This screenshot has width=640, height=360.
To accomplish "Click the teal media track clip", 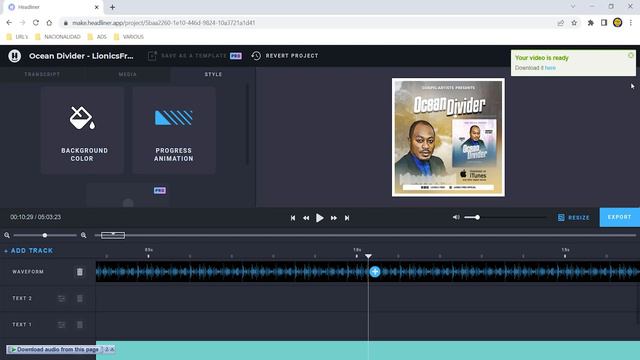I will (368, 351).
